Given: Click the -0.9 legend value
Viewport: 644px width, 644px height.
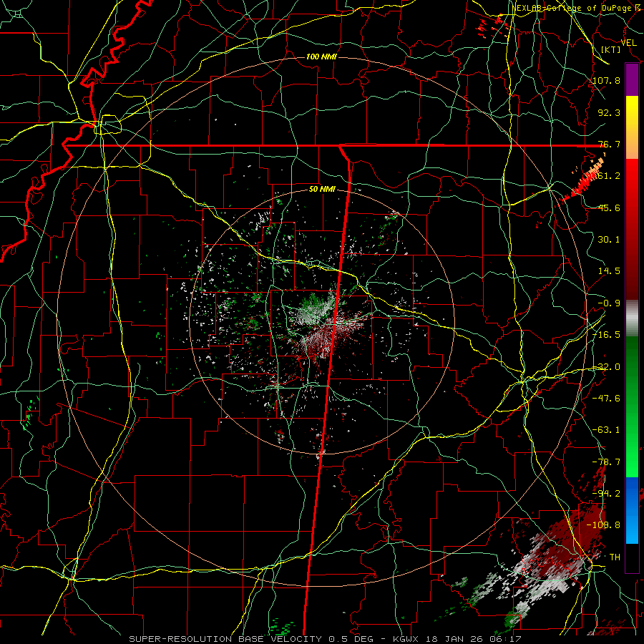Looking at the screenshot, I should pos(609,303).
